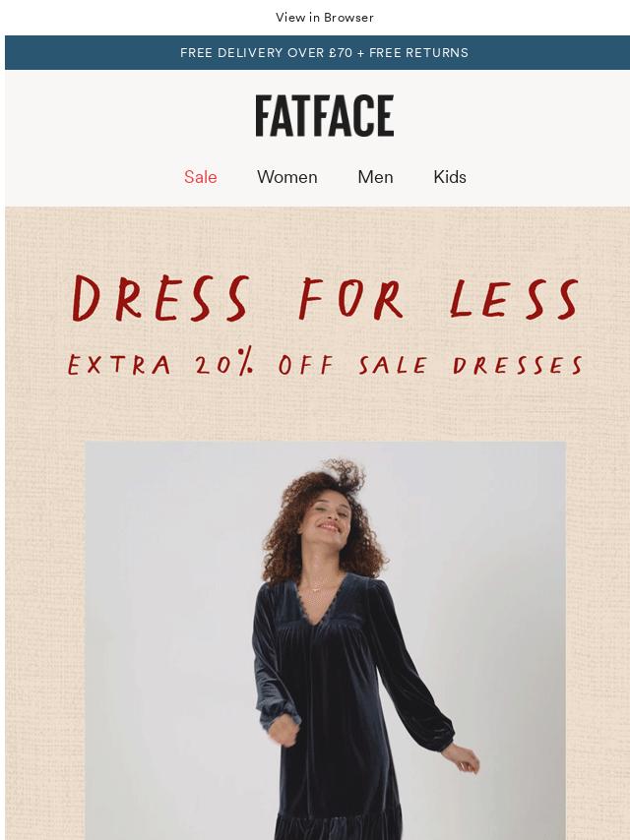Viewport: 630px width, 840px height.
Task: Select the Men navigation link
Action: tap(375, 177)
